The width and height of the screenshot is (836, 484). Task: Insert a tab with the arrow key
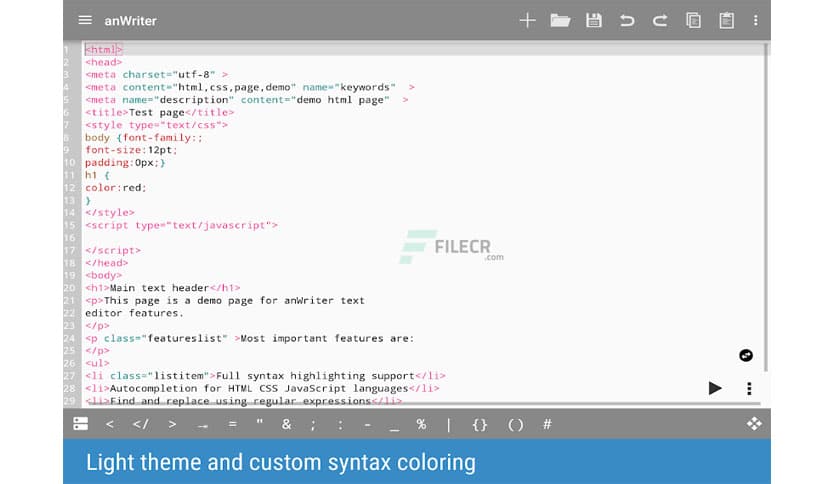(203, 425)
